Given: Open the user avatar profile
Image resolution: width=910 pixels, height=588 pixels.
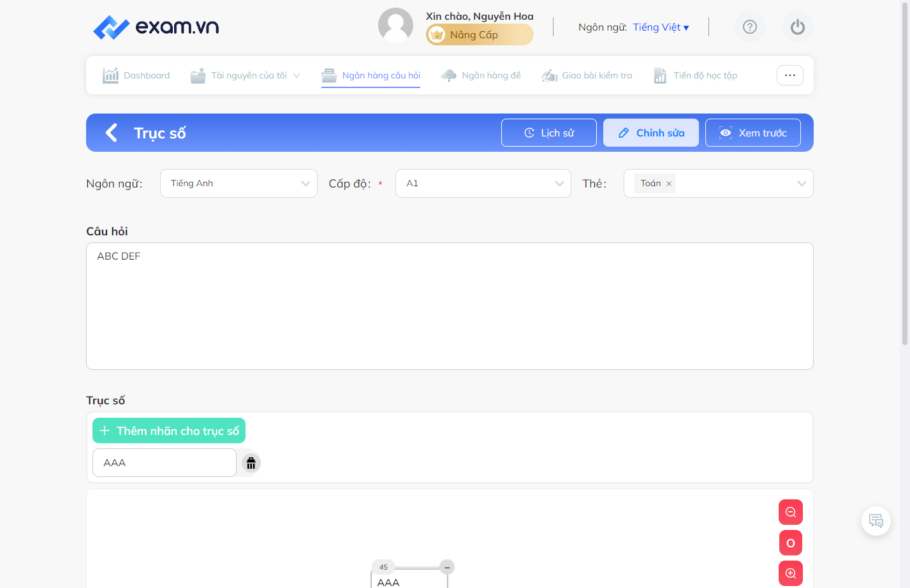Looking at the screenshot, I should click(395, 26).
